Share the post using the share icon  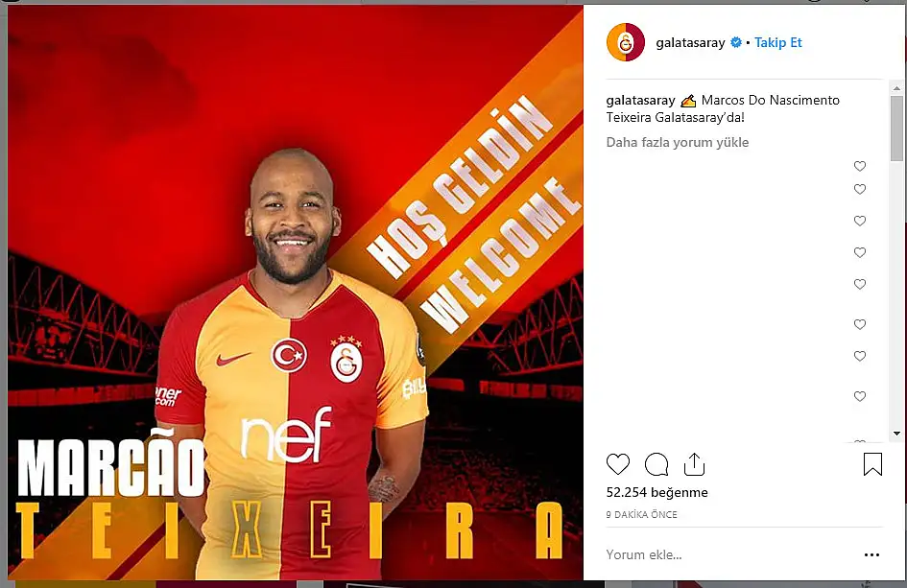tap(694, 463)
